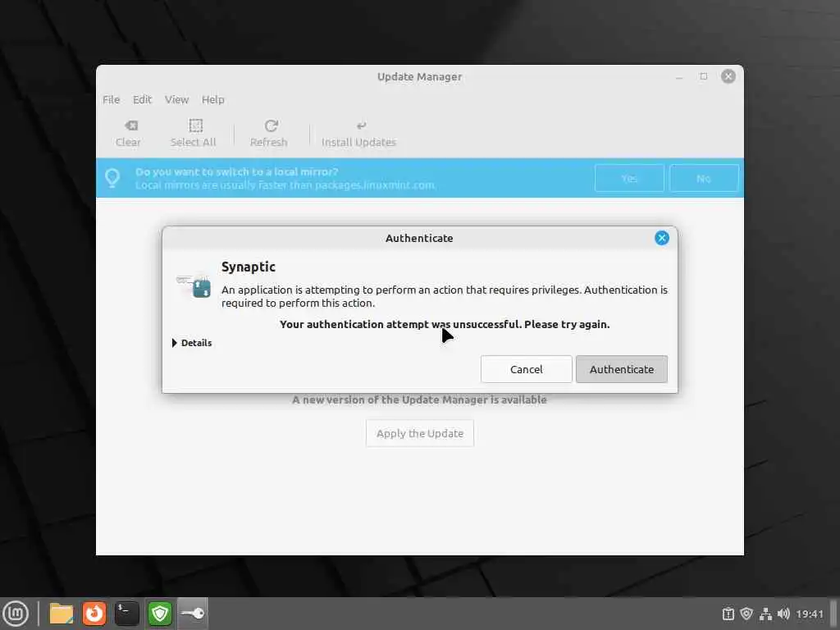Viewport: 840px width, 630px height.
Task: Launch Firefox from the taskbar
Action: pyautogui.click(x=94, y=614)
